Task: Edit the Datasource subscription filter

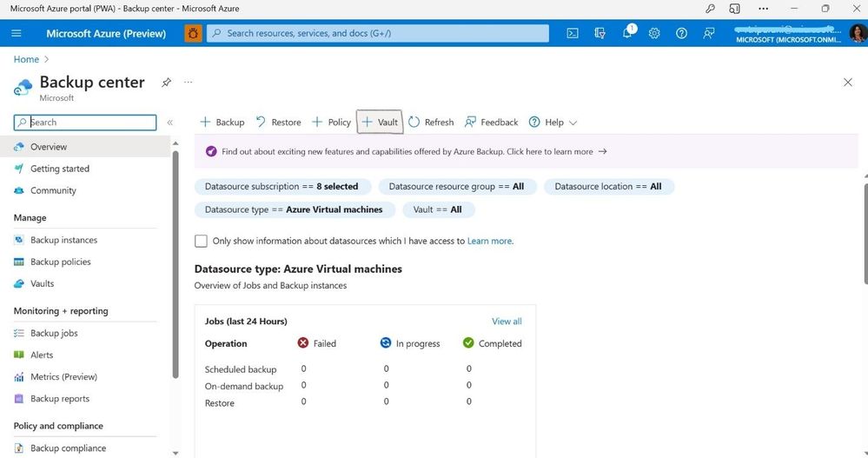Action: (x=282, y=187)
